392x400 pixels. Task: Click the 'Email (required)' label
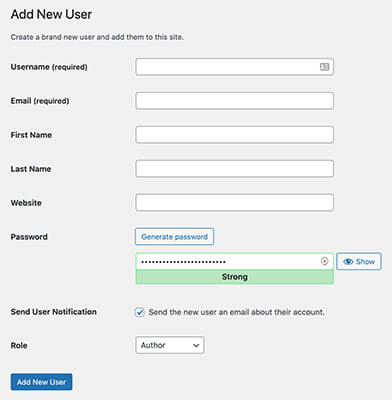(40, 101)
